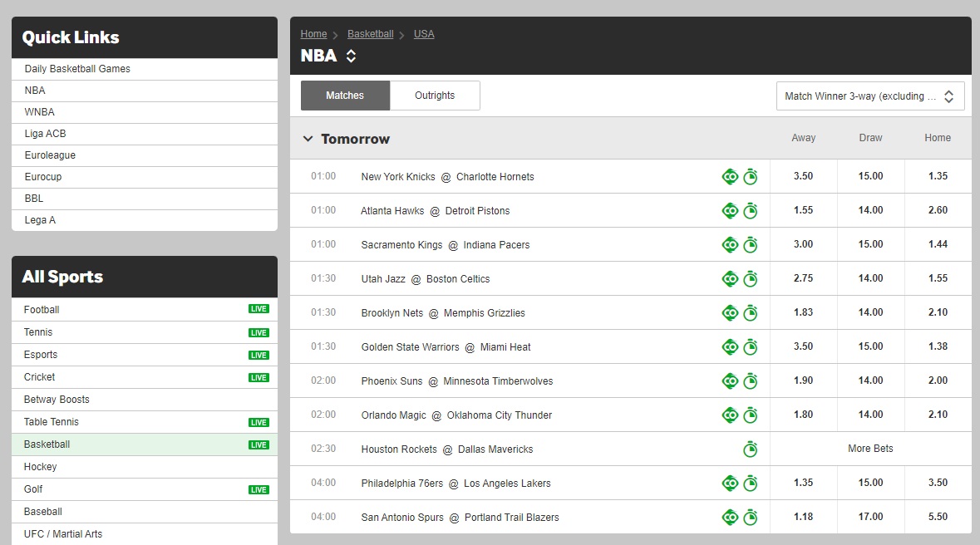Click stopwatch icon for Kings @ Pacers
The image size is (980, 545).
click(751, 245)
